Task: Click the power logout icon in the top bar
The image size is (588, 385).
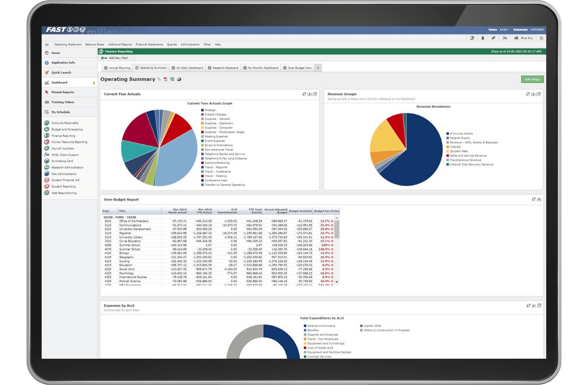Action: tap(541, 38)
